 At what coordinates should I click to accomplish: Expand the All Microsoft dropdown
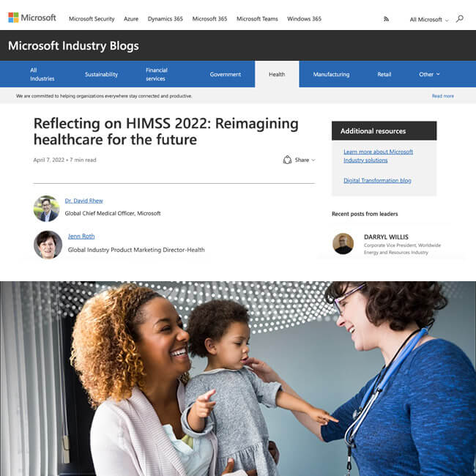pyautogui.click(x=428, y=20)
